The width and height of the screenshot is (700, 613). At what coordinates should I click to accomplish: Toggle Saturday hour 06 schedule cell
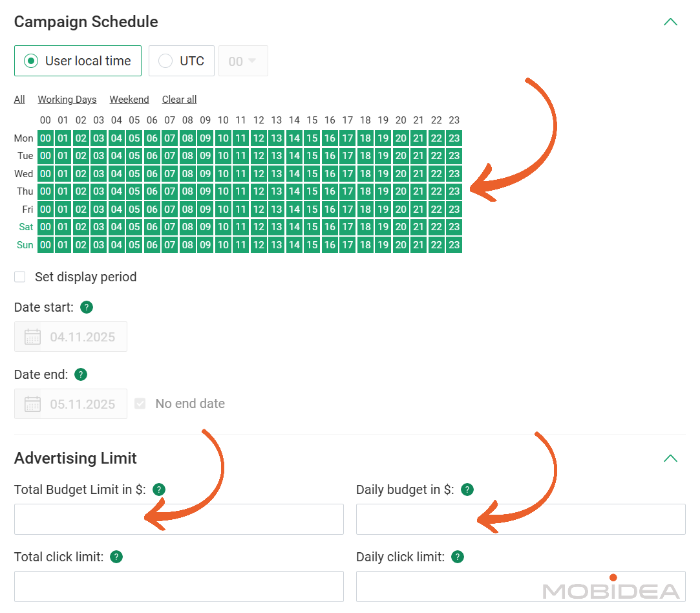point(153,227)
